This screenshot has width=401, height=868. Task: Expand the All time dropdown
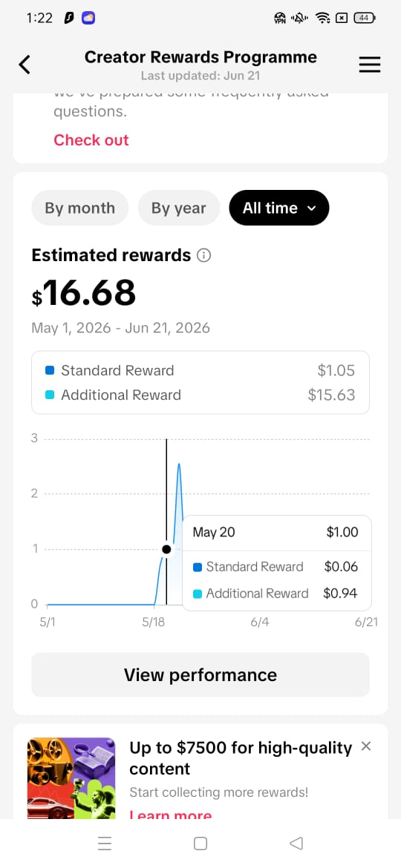coord(279,208)
